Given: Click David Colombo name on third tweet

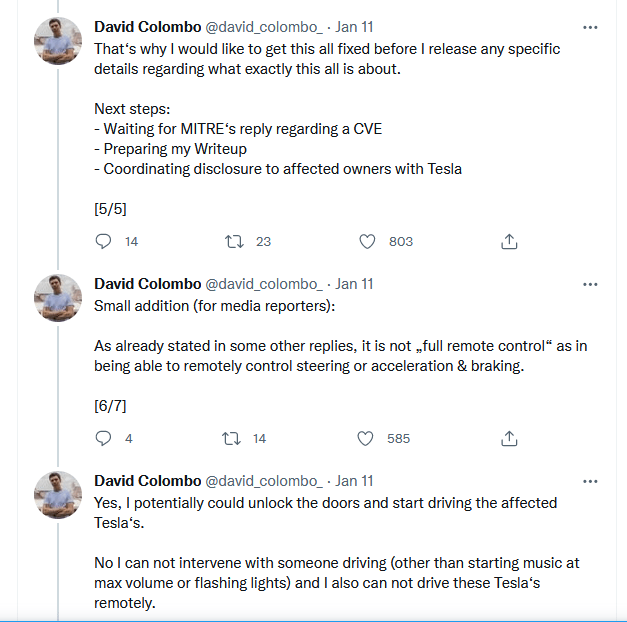Looking at the screenshot, I should point(147,481).
